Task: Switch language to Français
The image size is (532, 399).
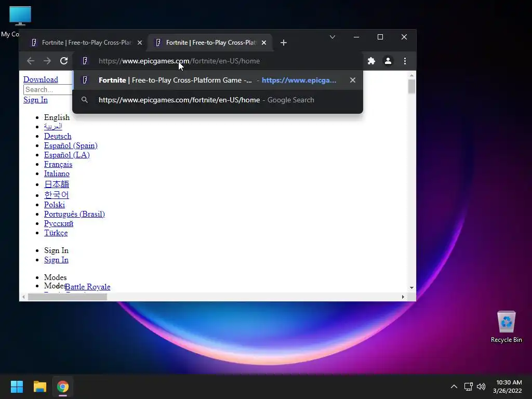Action: [x=58, y=164]
